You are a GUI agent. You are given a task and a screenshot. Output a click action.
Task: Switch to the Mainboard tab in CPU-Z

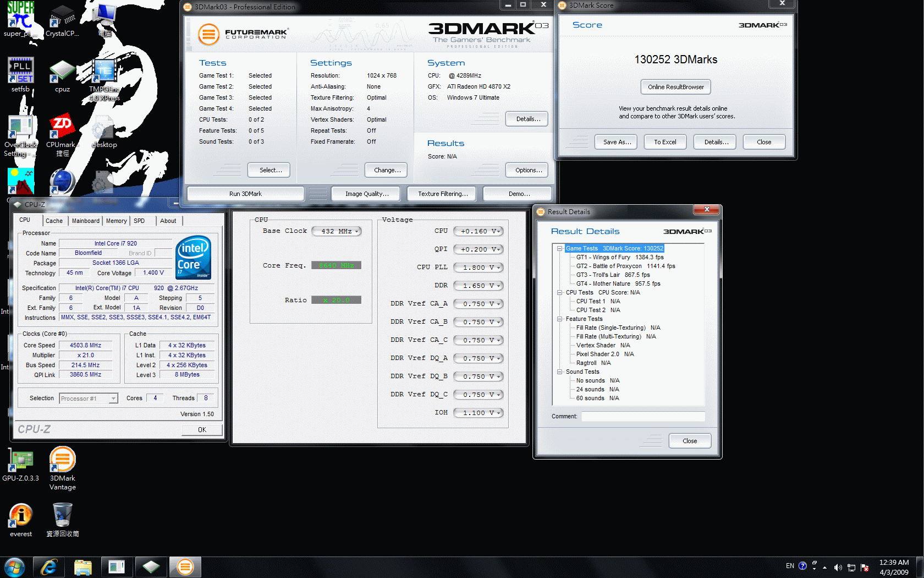(86, 221)
